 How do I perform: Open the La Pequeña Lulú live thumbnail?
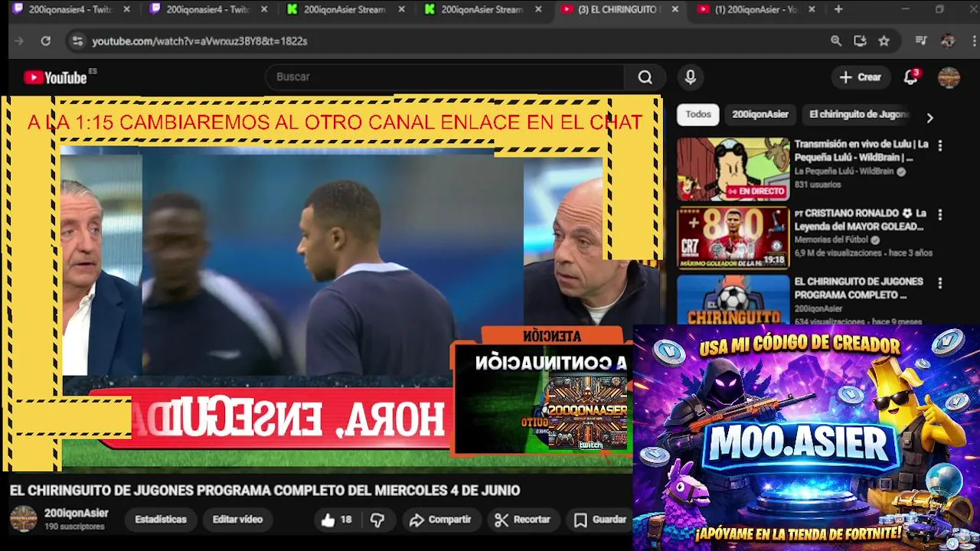pyautogui.click(x=733, y=169)
